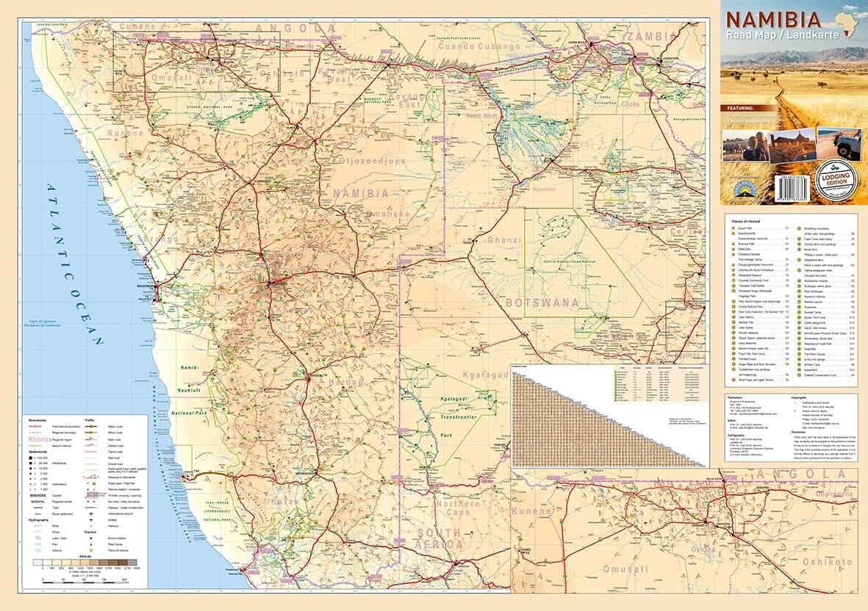This screenshot has height=611, width=868.
Task: Click the Rest Camp icon in the Tourism legend
Action: click(x=91, y=543)
